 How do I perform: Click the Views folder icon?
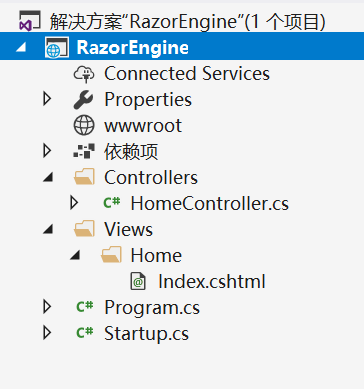[x=84, y=228]
